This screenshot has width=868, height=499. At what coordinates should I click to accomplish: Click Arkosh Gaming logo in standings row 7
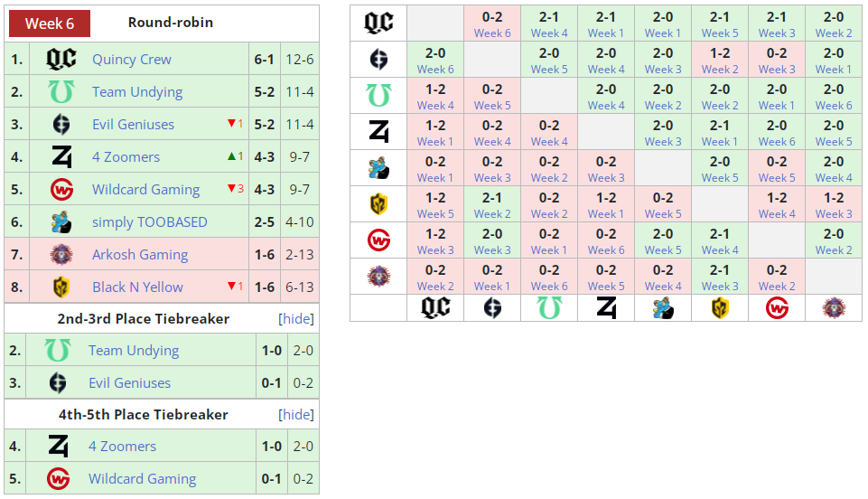coord(61,255)
